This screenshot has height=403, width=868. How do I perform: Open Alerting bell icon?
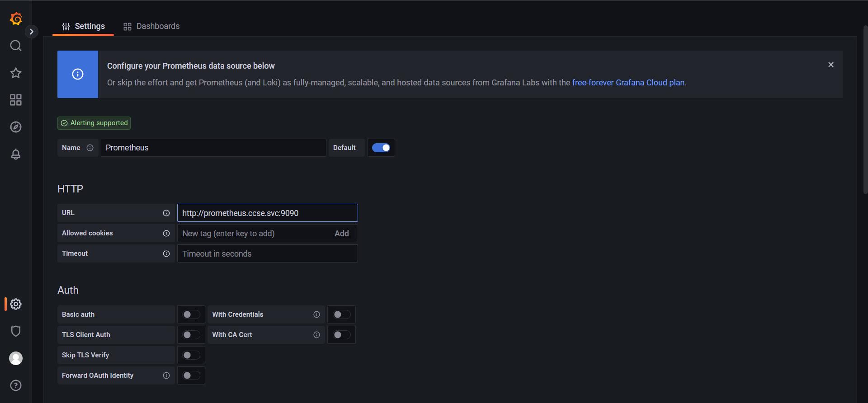click(x=16, y=154)
